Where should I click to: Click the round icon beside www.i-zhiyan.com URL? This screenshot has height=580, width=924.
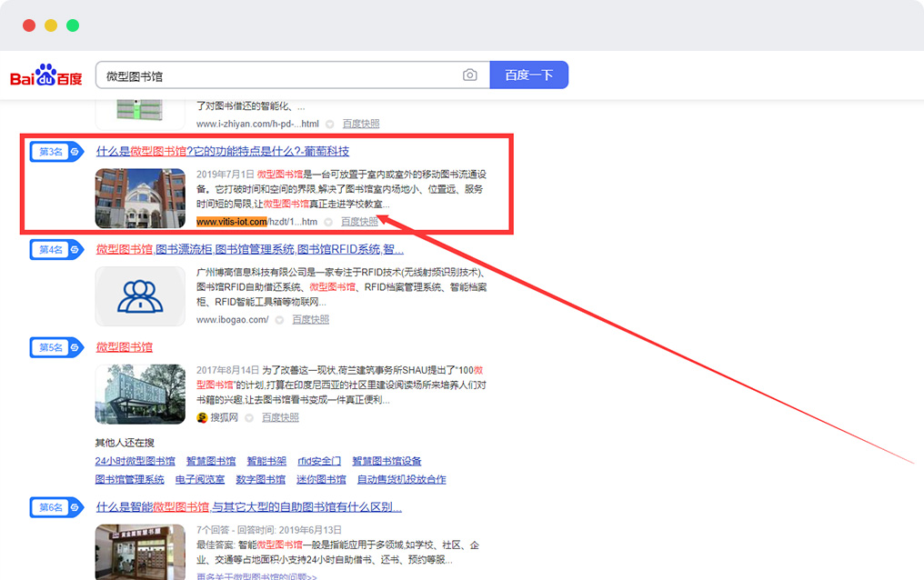coord(330,125)
